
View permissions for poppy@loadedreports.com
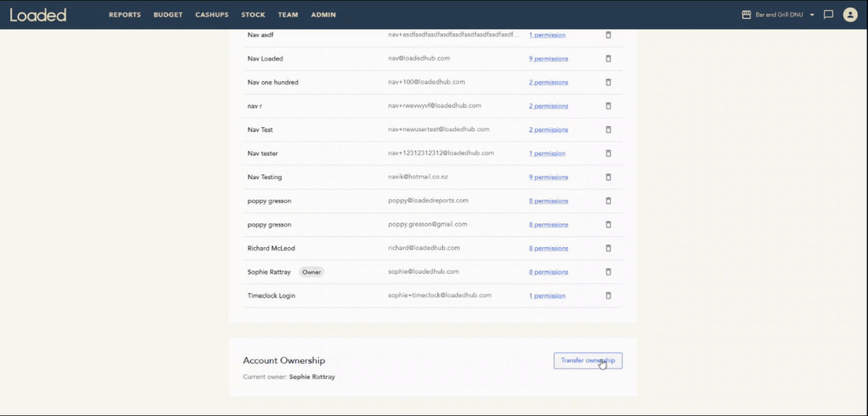click(x=548, y=201)
